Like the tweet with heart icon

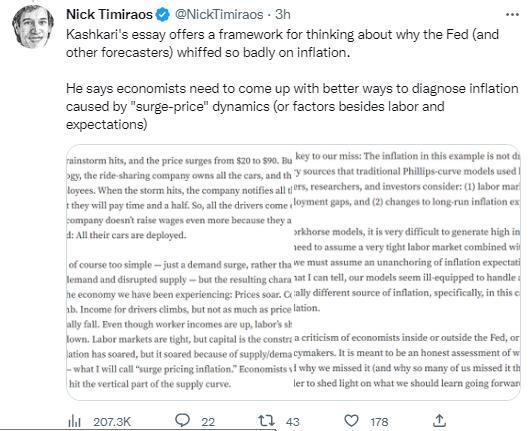point(352,421)
